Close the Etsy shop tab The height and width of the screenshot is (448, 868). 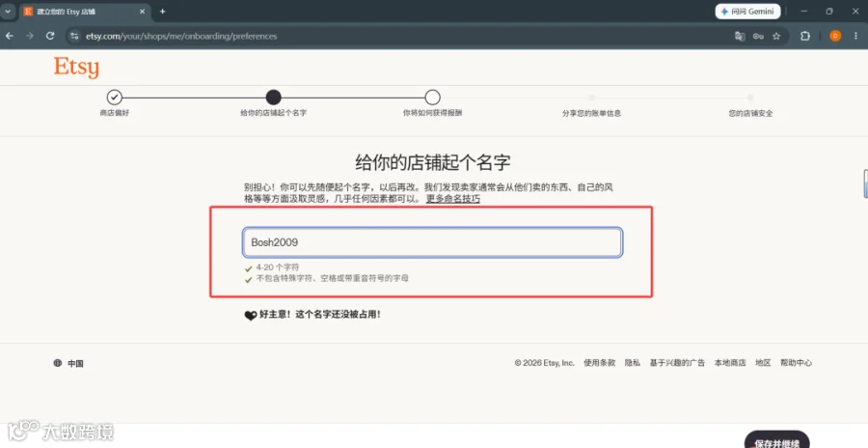click(143, 11)
